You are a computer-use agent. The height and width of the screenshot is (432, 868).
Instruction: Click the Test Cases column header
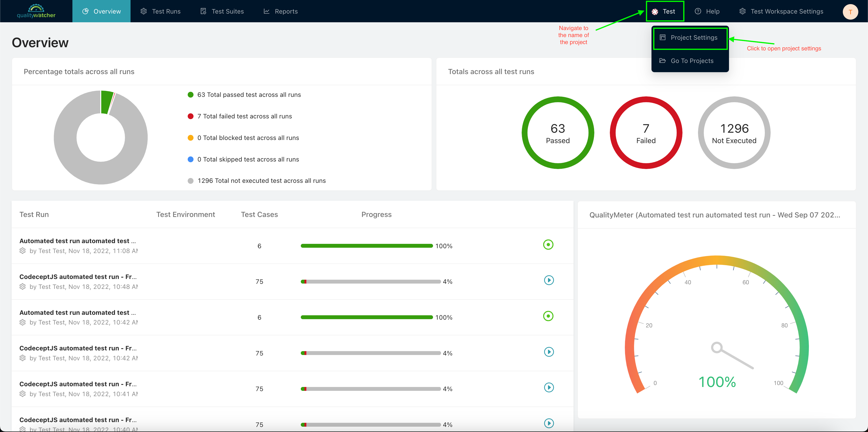259,215
